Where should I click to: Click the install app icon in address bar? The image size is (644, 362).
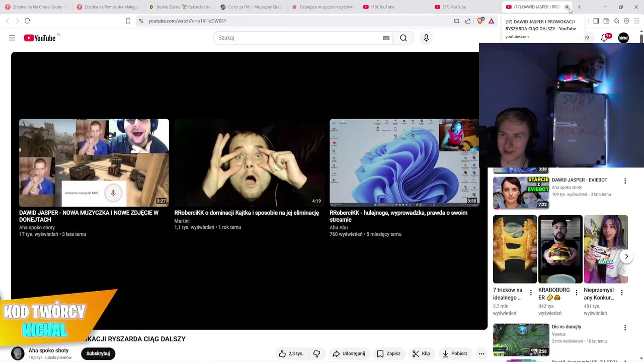[x=456, y=21]
